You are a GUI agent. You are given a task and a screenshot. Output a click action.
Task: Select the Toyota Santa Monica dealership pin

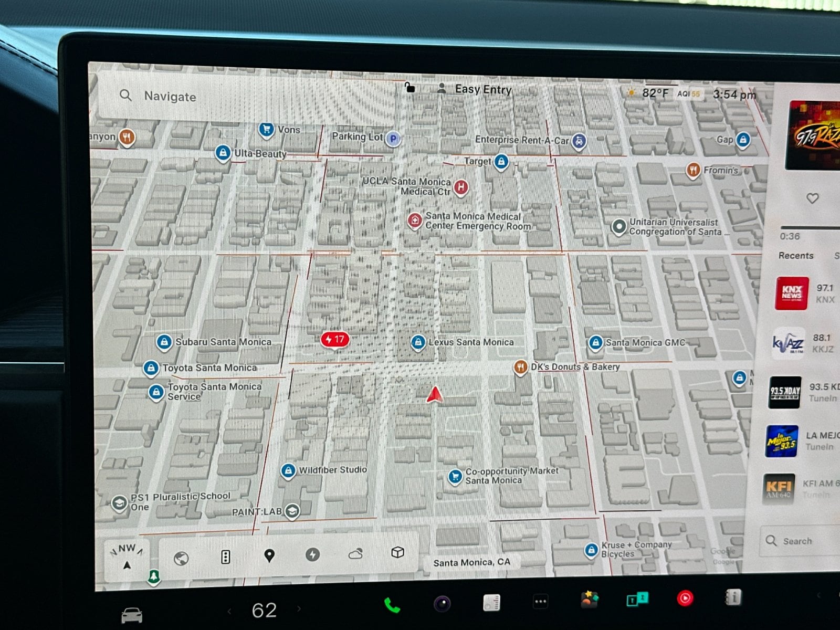[x=151, y=368]
